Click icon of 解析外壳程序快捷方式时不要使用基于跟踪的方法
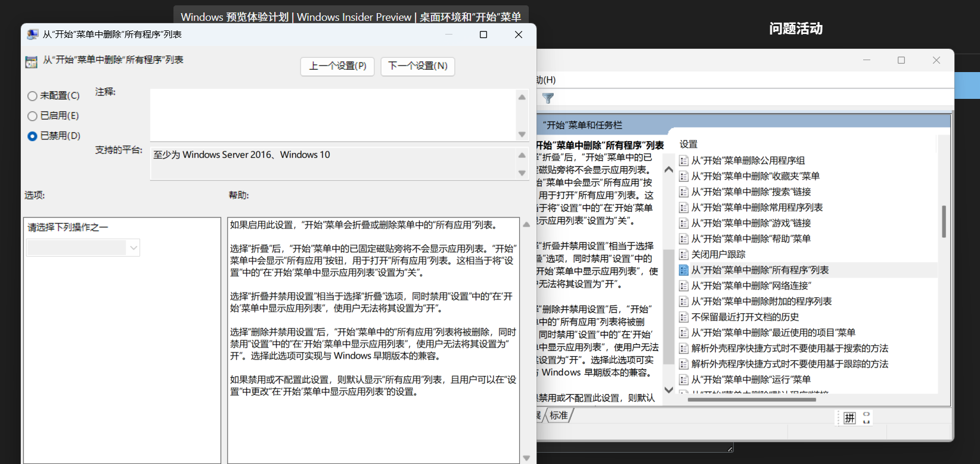980x464 pixels. coord(684,364)
